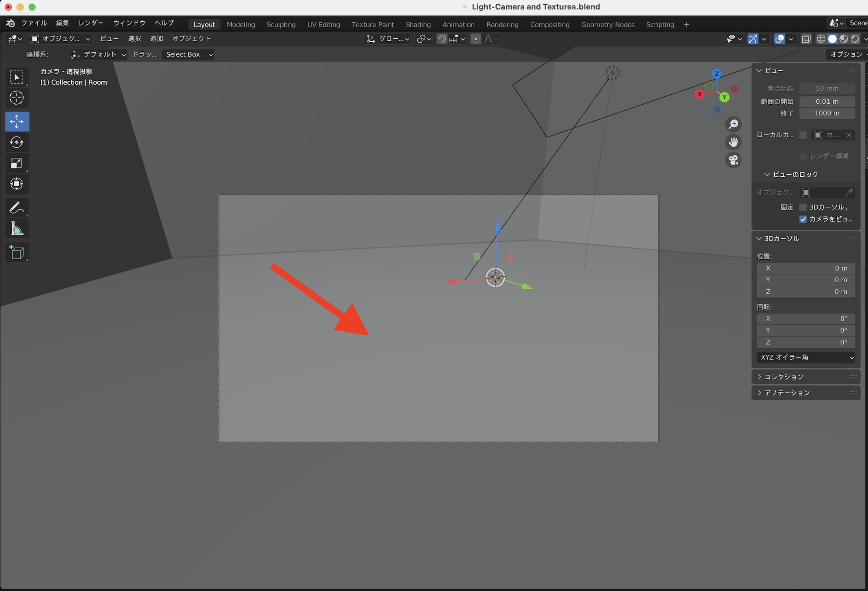Select the Scale tool

(17, 162)
